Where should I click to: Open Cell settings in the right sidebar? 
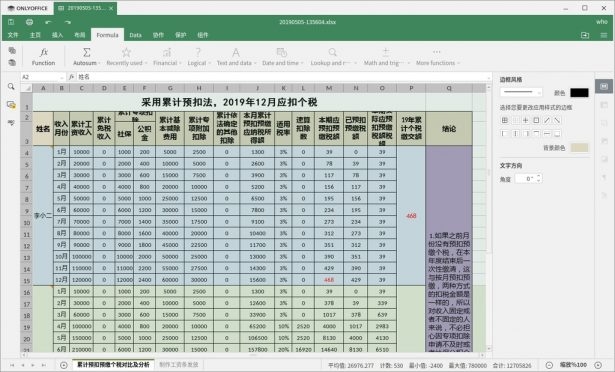pyautogui.click(x=604, y=86)
